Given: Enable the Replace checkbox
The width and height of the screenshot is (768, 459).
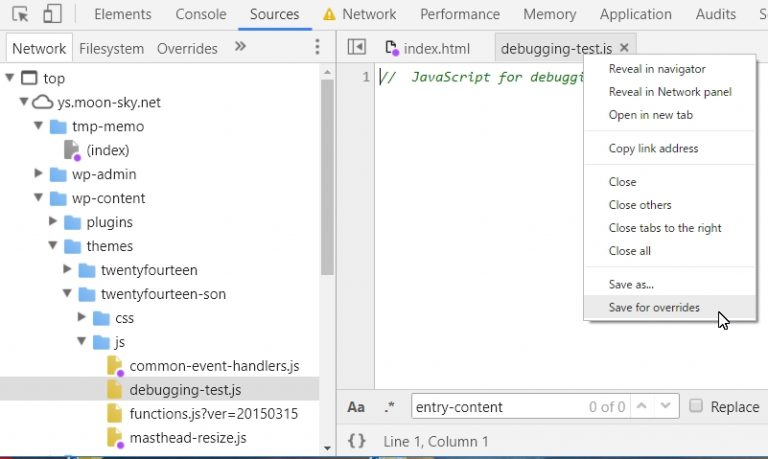Looking at the screenshot, I should point(696,406).
